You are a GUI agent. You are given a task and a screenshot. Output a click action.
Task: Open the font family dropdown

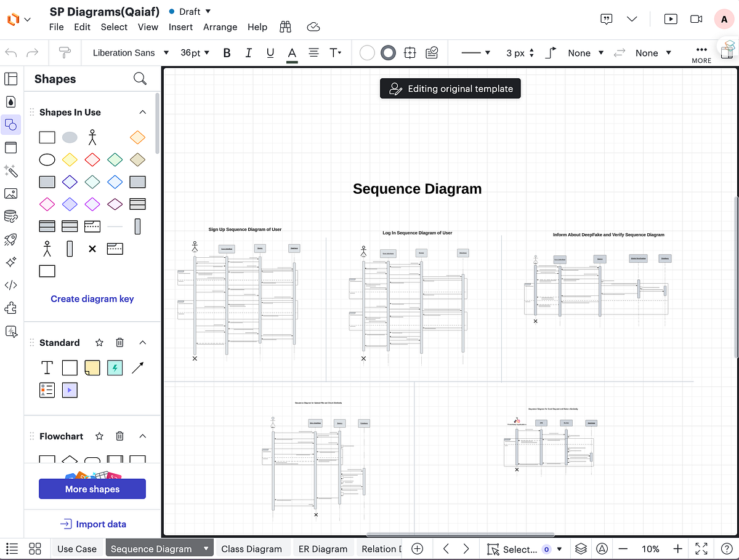[131, 53]
